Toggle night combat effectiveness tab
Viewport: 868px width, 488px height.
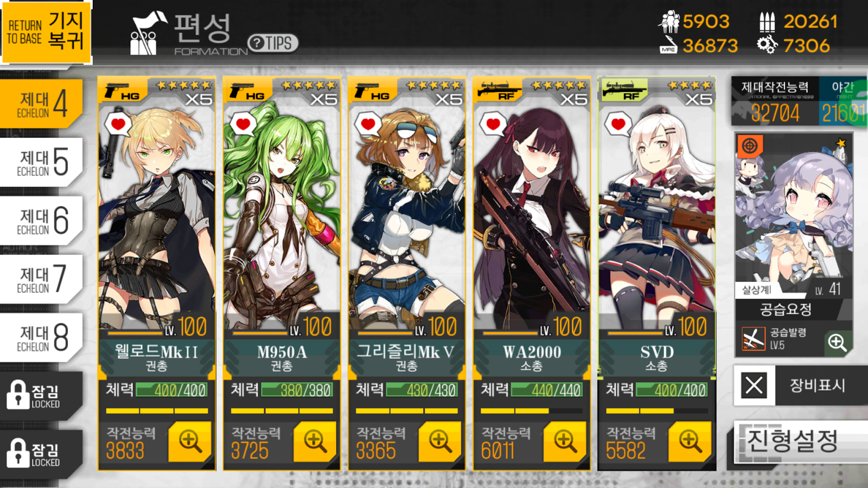pyautogui.click(x=843, y=102)
